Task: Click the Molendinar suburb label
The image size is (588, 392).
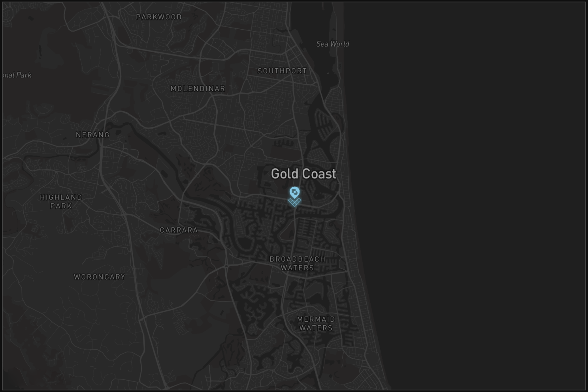Action: pyautogui.click(x=198, y=89)
